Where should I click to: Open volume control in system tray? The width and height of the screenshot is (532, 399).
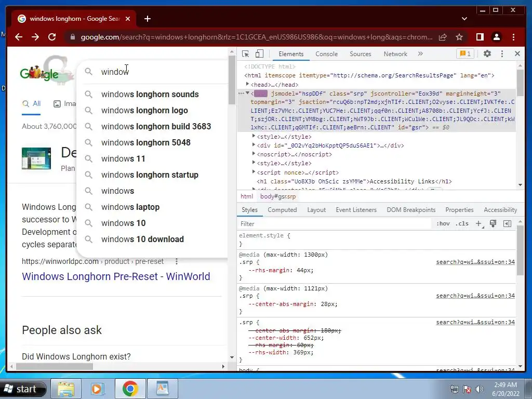pos(479,389)
